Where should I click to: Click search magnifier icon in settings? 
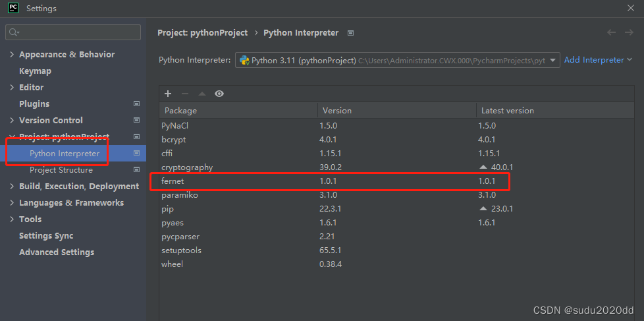tap(14, 32)
